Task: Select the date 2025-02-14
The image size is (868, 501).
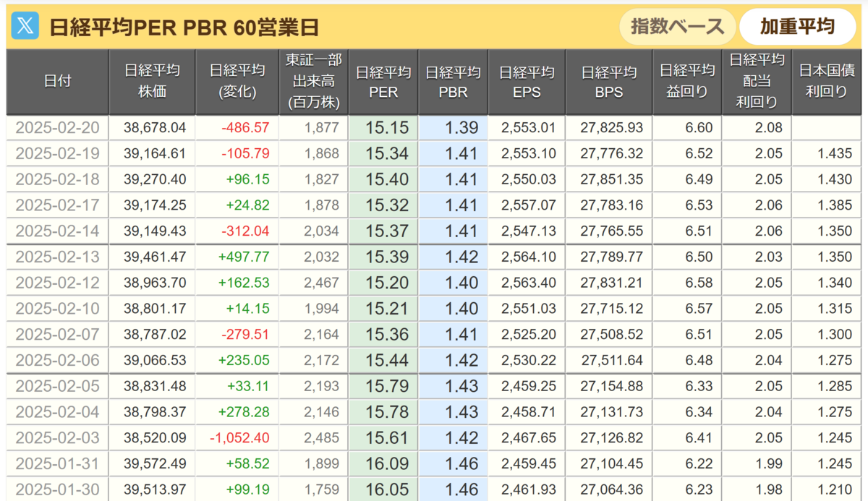Action: 57,231
